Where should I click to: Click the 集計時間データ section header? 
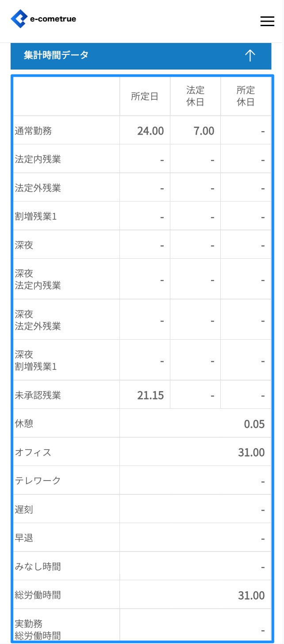[56, 55]
